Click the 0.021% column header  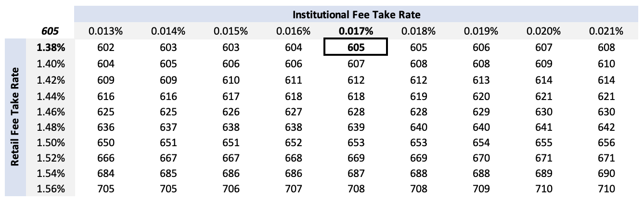pyautogui.click(x=606, y=32)
